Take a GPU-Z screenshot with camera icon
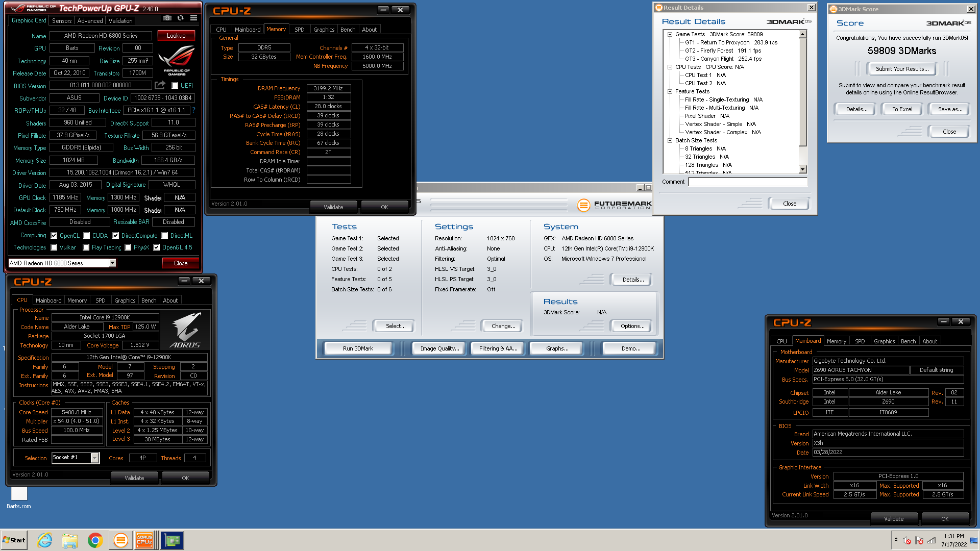Image resolution: width=980 pixels, height=551 pixels. pyautogui.click(x=167, y=18)
